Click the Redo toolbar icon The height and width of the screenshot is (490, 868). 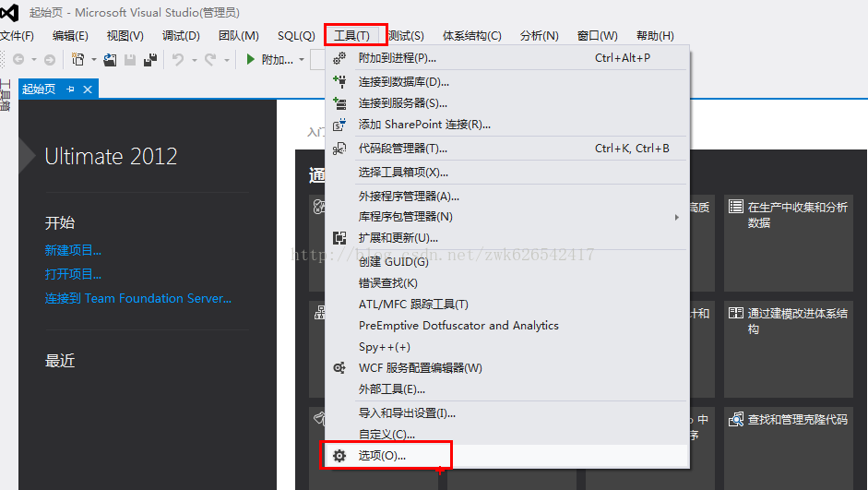[210, 59]
